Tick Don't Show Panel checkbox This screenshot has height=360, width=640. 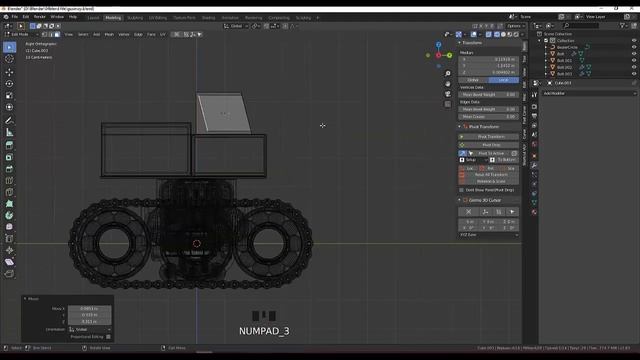[462, 190]
